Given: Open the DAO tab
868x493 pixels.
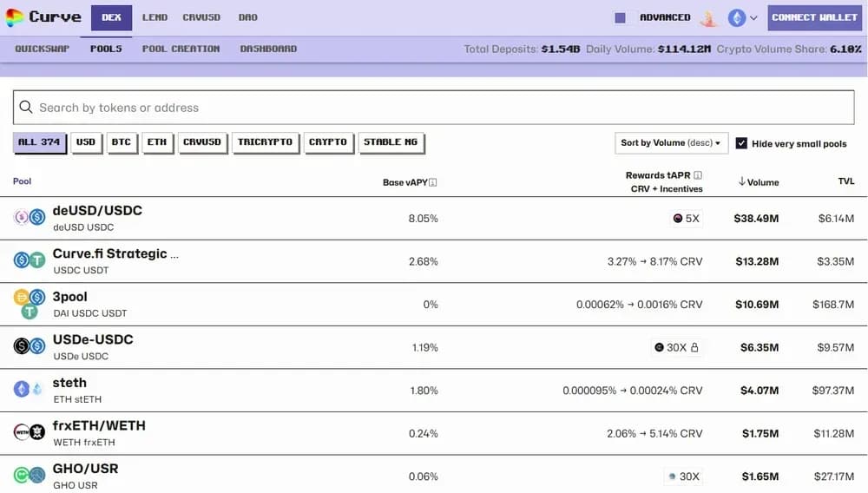Looking at the screenshot, I should coord(248,17).
